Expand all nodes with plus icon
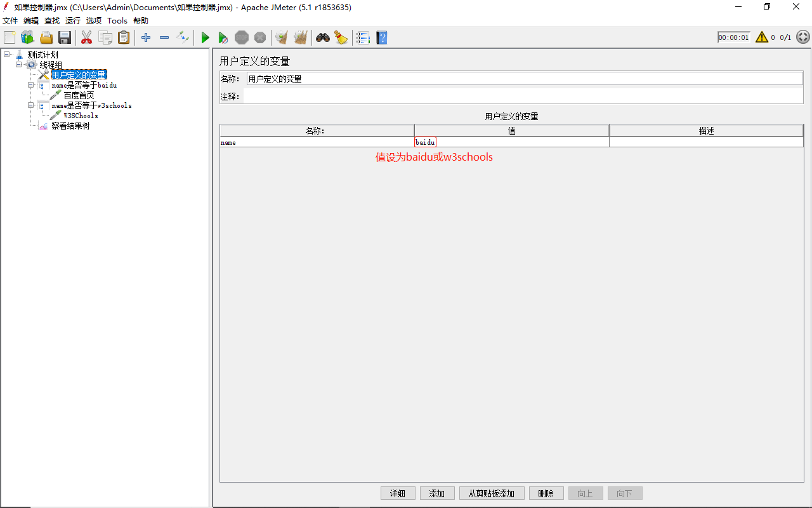This screenshot has width=812, height=508. tap(146, 37)
